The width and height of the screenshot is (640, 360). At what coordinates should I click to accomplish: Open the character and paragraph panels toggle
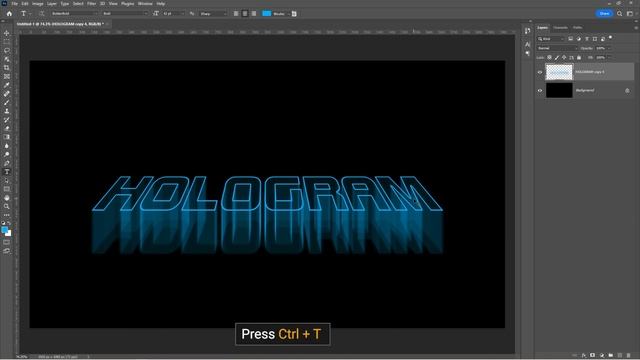click(294, 13)
